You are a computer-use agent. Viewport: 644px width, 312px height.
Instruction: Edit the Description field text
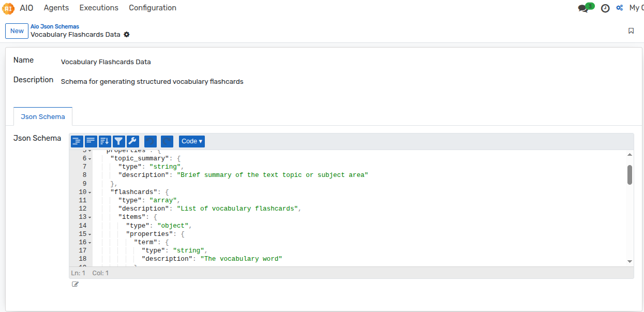(x=152, y=82)
